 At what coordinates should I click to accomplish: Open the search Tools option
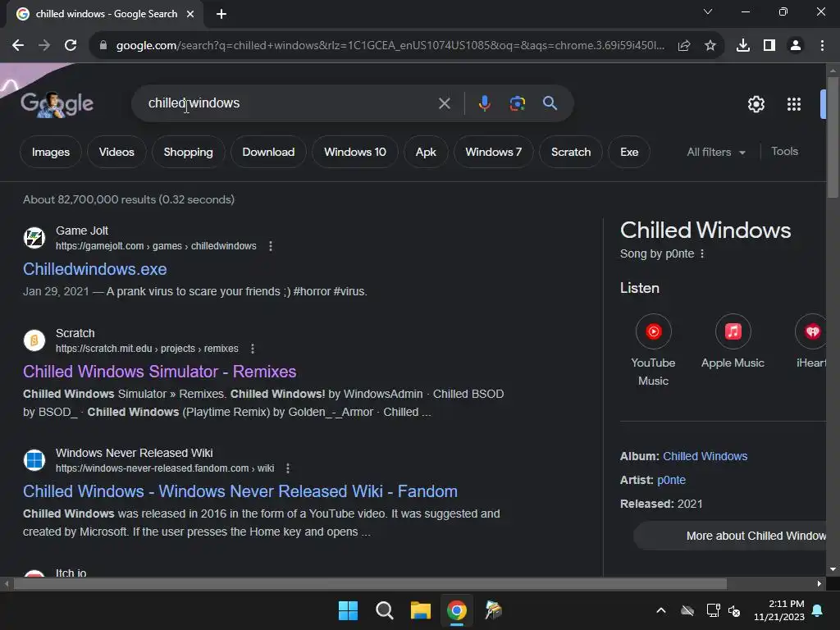point(784,152)
